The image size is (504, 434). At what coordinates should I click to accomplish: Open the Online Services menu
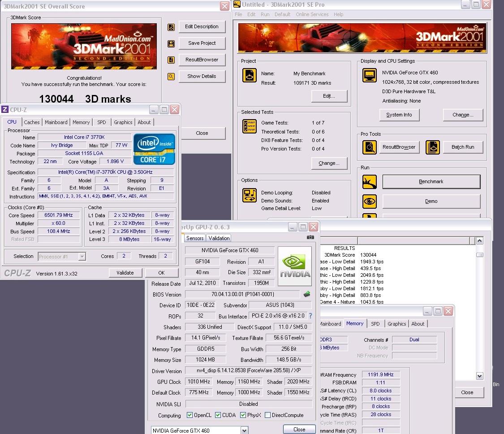pos(312,14)
